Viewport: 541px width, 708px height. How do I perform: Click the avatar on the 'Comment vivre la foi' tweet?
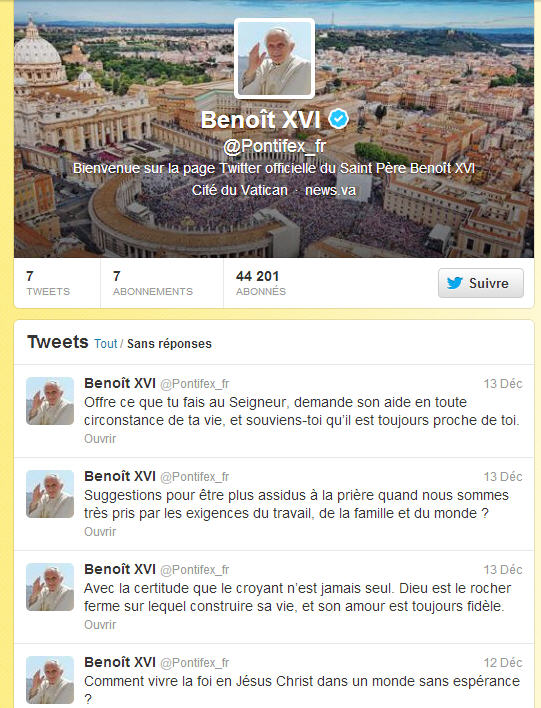(x=50, y=680)
